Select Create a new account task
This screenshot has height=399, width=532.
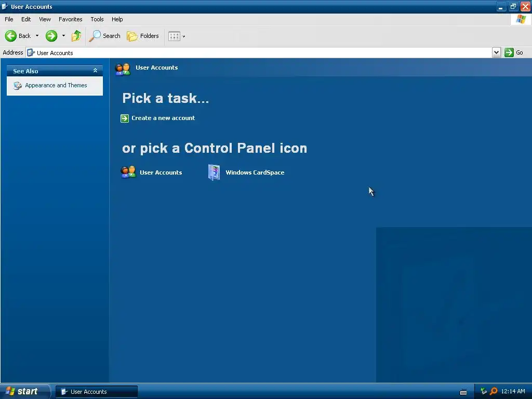(163, 118)
